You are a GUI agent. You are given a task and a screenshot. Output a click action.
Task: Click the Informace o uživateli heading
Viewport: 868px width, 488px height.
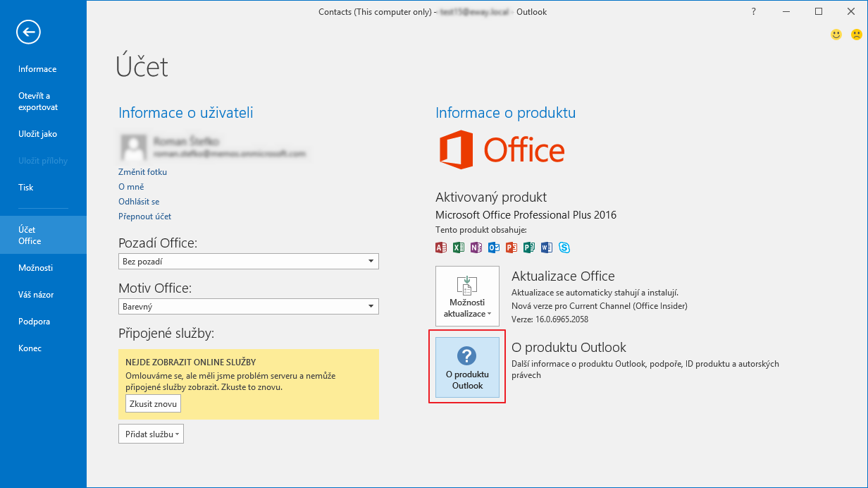pyautogui.click(x=186, y=113)
